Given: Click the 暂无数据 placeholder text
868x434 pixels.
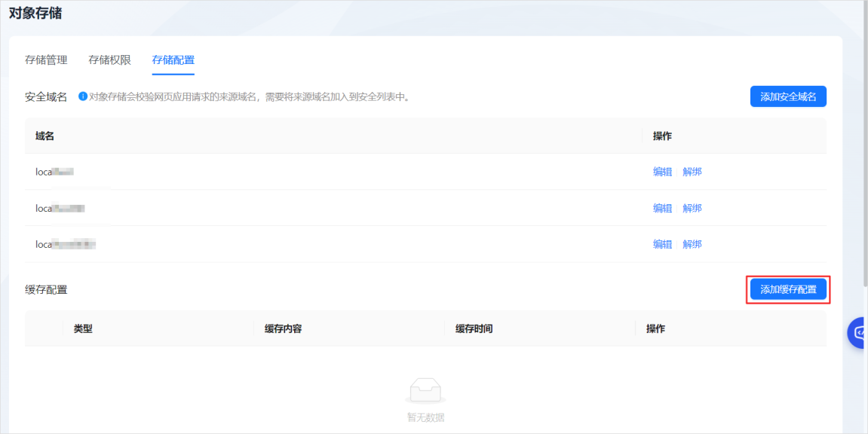Looking at the screenshot, I should coord(425,418).
